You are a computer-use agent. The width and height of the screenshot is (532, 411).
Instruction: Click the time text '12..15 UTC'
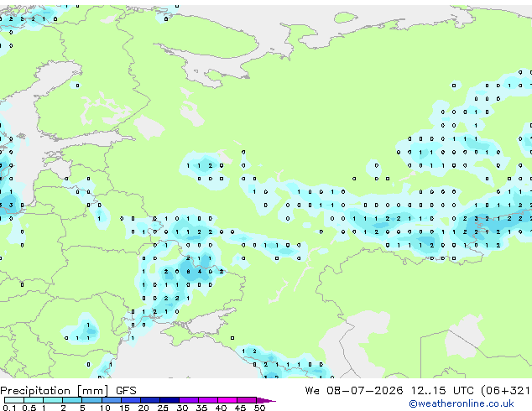[x=442, y=391]
